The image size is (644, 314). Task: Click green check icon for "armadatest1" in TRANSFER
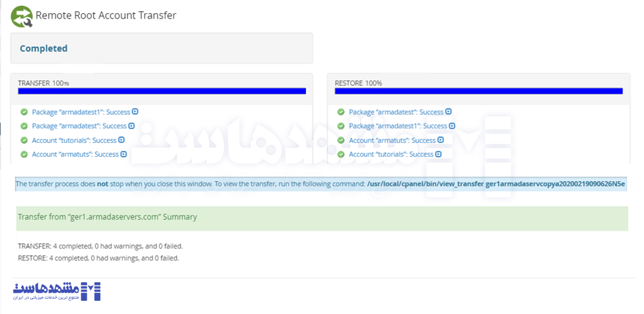click(x=24, y=112)
